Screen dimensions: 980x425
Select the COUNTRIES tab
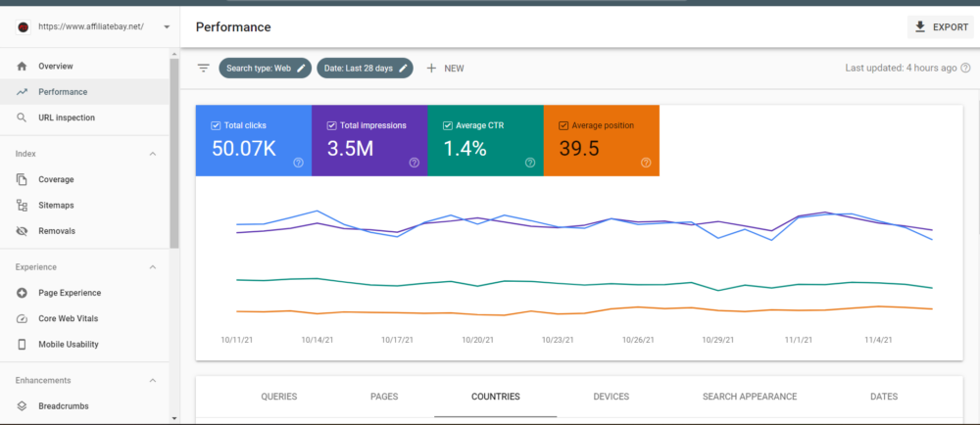click(496, 397)
